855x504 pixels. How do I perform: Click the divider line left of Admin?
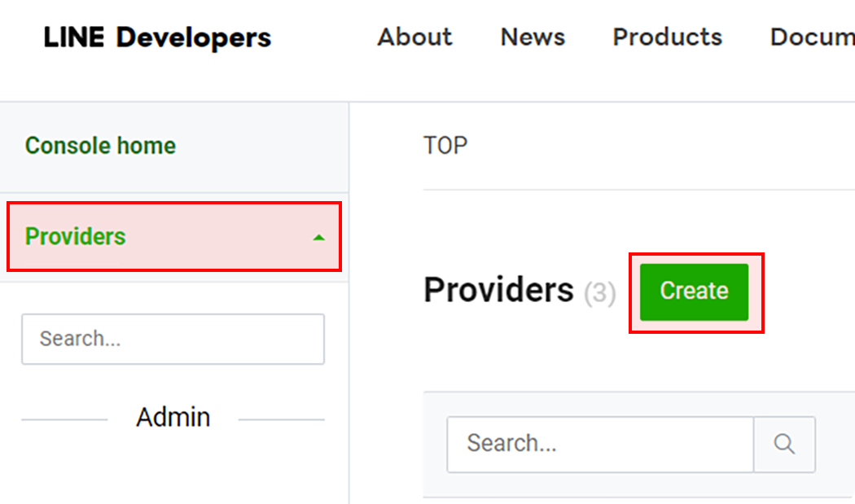65,420
